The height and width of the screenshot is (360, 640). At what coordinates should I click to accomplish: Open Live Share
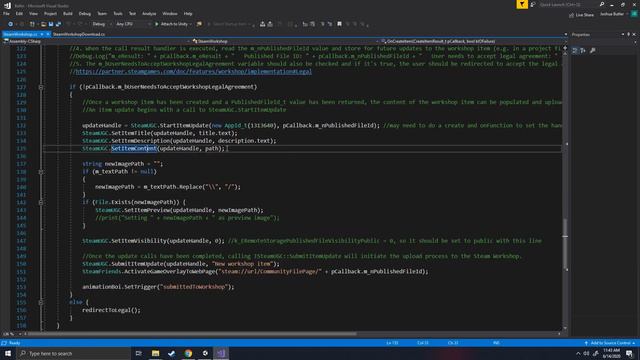(x=582, y=15)
